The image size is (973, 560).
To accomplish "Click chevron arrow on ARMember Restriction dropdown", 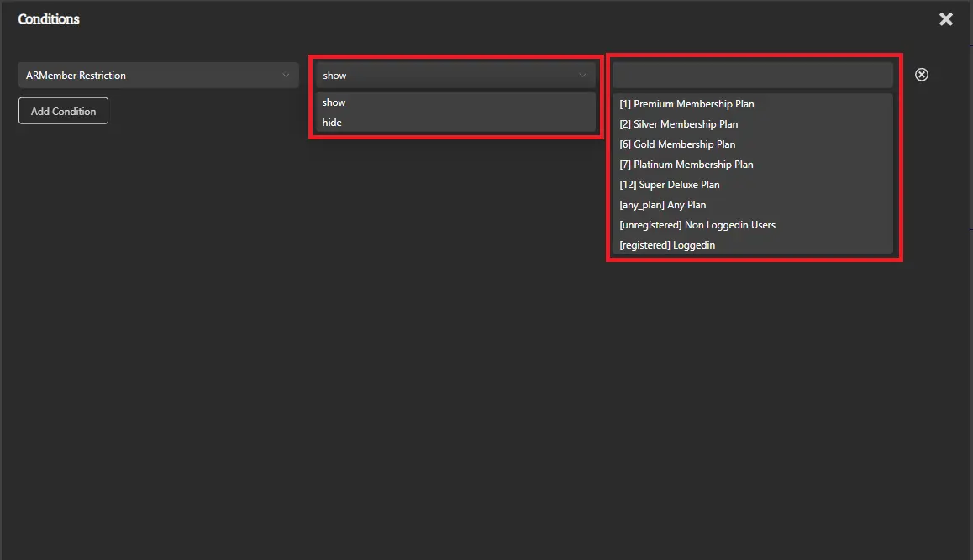I will point(287,76).
